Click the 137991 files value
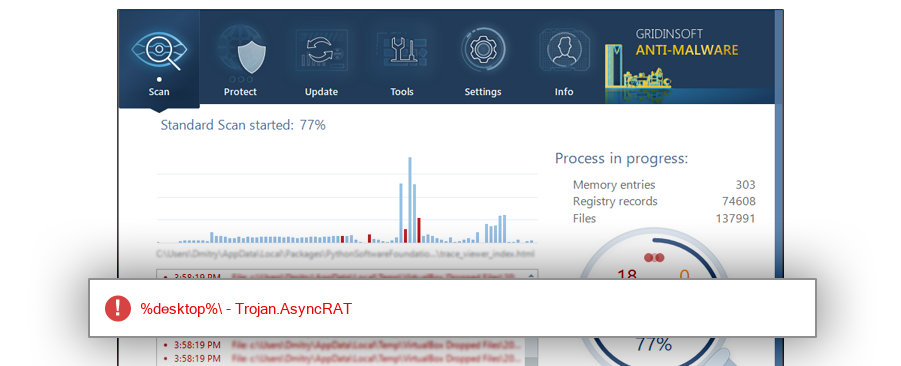The height and width of the screenshot is (366, 901). pyautogui.click(x=736, y=218)
